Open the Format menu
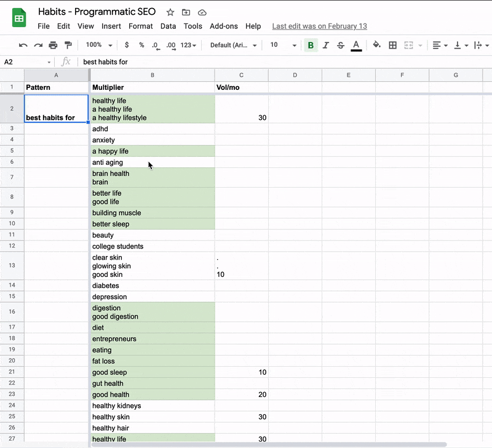The height and width of the screenshot is (448, 492). pyautogui.click(x=140, y=26)
